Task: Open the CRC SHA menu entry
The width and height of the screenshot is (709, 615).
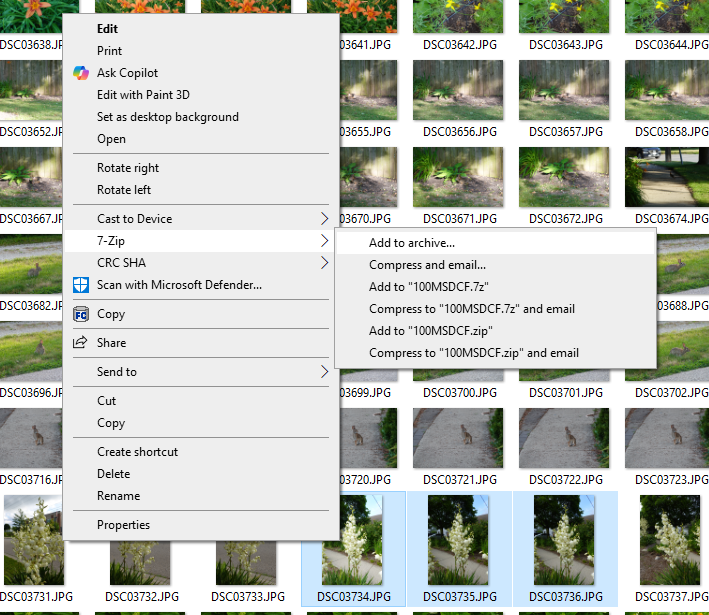Action: tap(201, 263)
